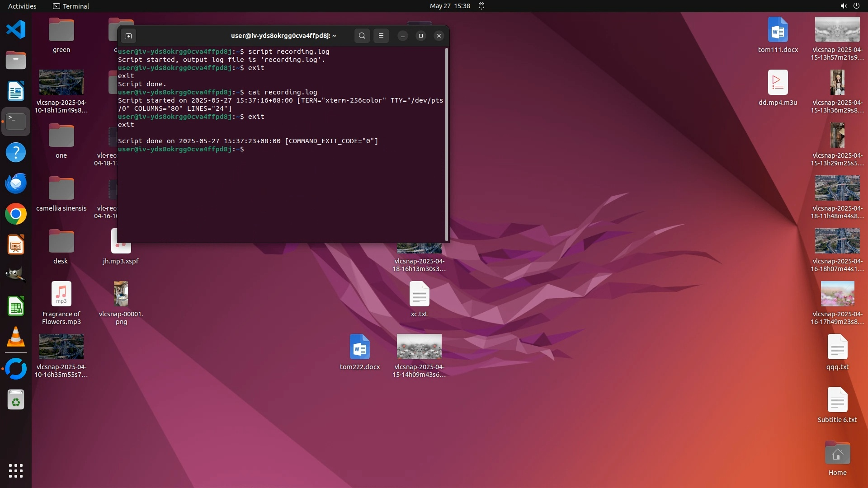Open Thunderbird mail from the dock

(x=16, y=183)
